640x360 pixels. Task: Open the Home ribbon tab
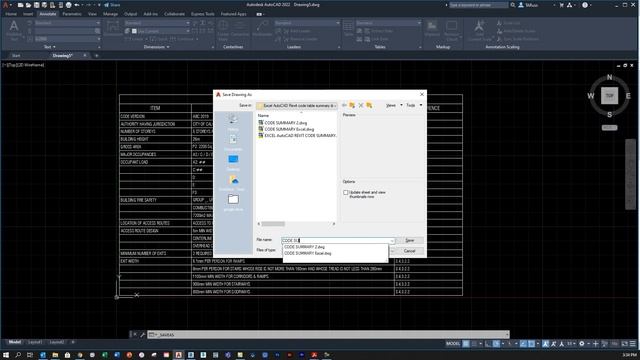click(11, 14)
